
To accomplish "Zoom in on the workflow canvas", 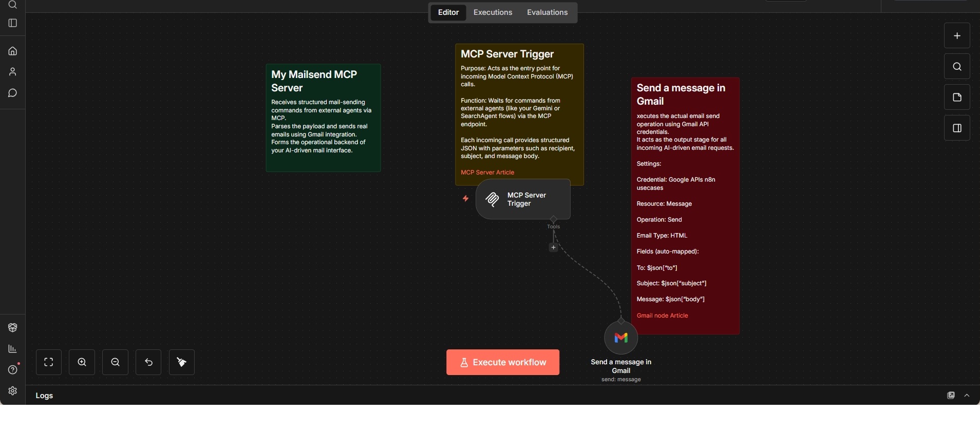I will 82,362.
